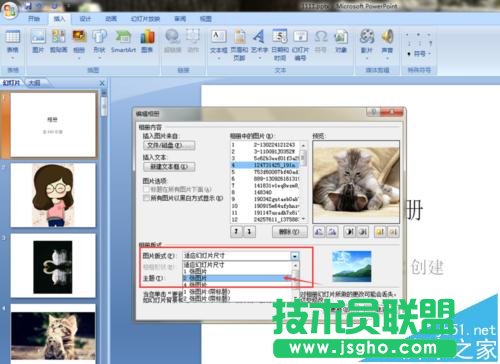Select slide 2 cartoon girl thumbnail

53,195
